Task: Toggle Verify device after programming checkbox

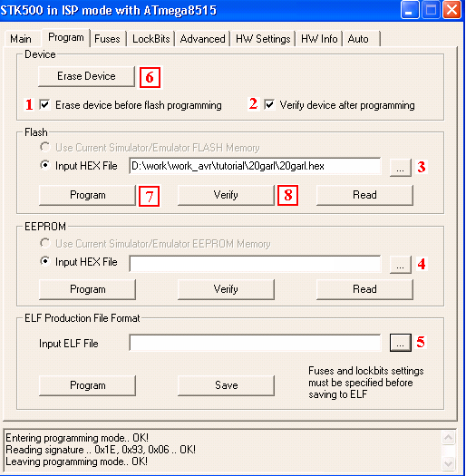Action: (x=269, y=105)
